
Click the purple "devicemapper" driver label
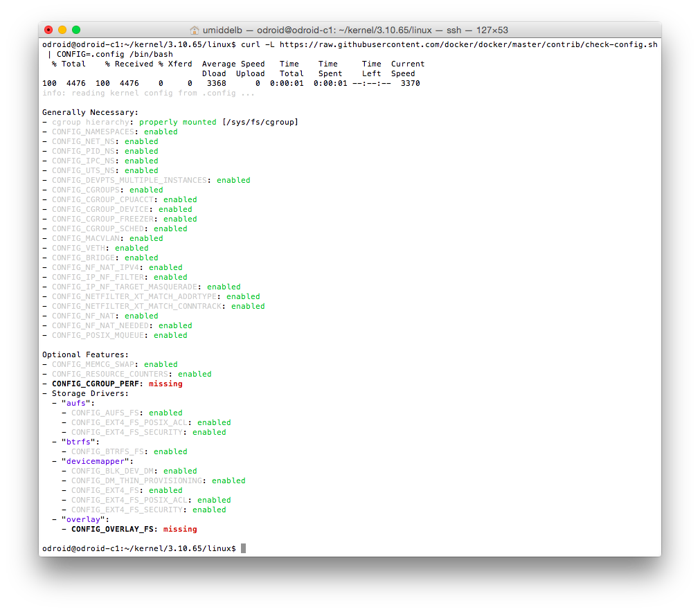(x=96, y=462)
